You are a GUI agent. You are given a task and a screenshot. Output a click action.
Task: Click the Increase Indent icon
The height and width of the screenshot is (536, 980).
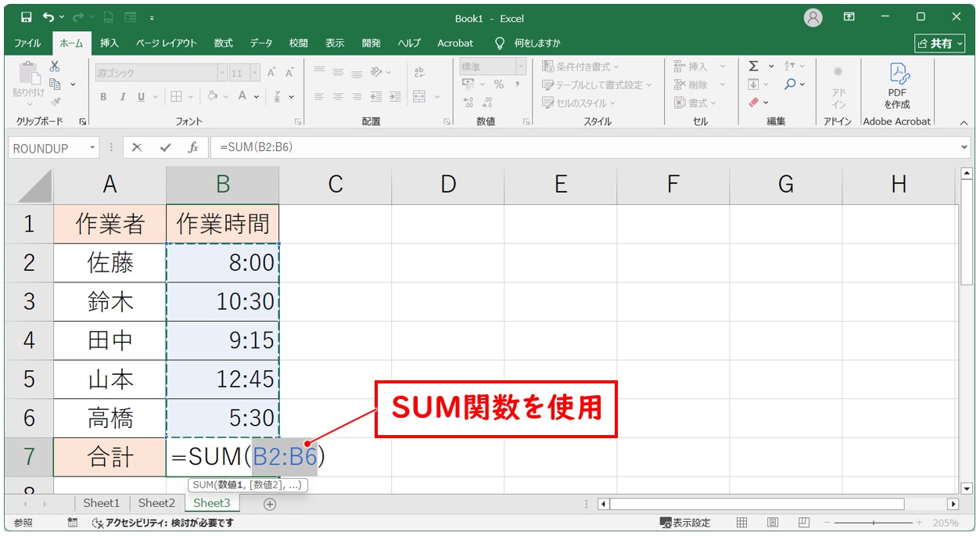click(x=394, y=97)
